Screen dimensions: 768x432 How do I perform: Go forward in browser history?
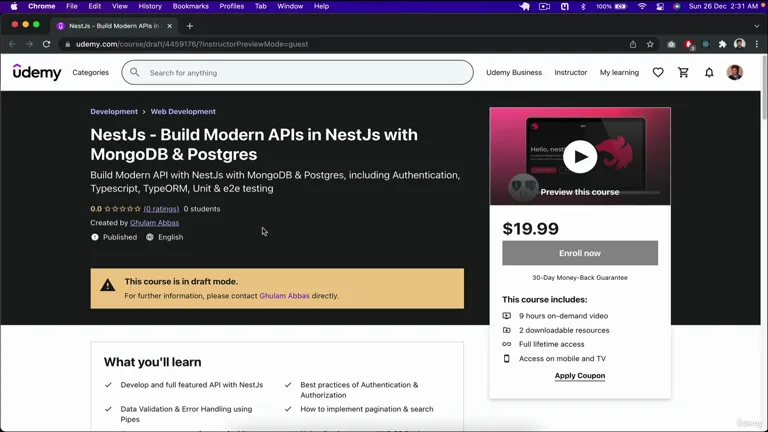click(x=29, y=44)
